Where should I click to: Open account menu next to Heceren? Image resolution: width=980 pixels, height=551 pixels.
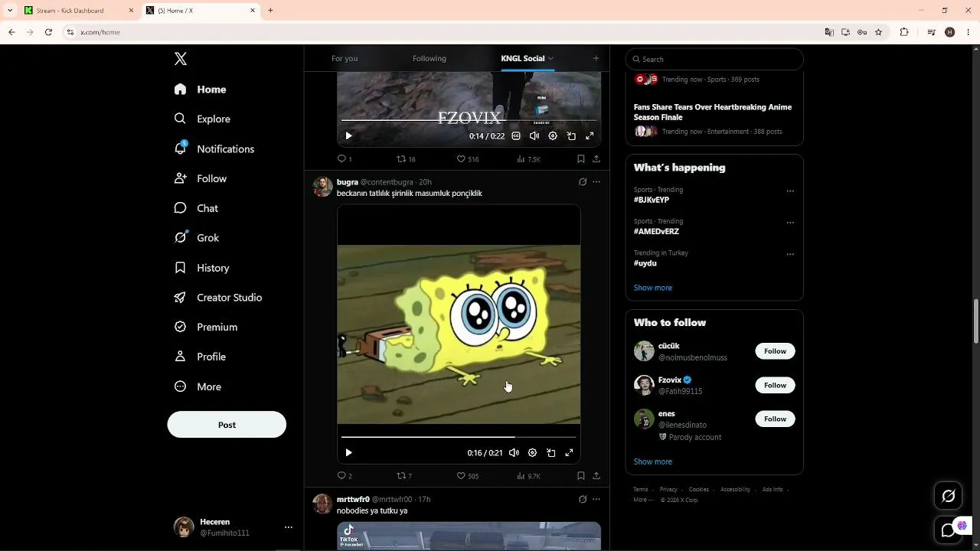(289, 527)
